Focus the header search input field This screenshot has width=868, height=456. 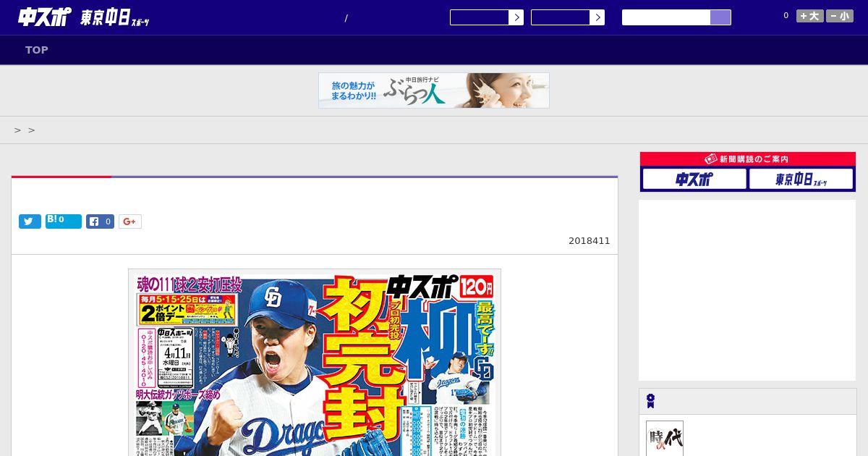666,17
